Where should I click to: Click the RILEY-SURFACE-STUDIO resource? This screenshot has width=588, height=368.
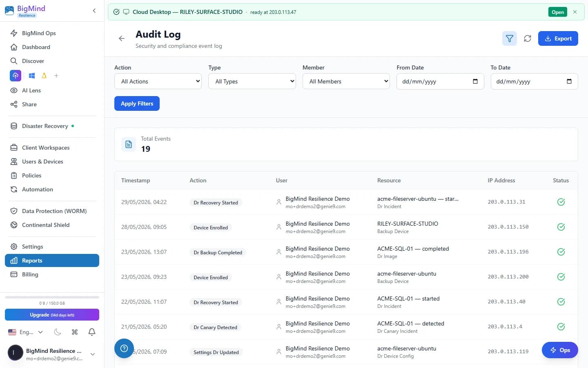[x=408, y=224]
